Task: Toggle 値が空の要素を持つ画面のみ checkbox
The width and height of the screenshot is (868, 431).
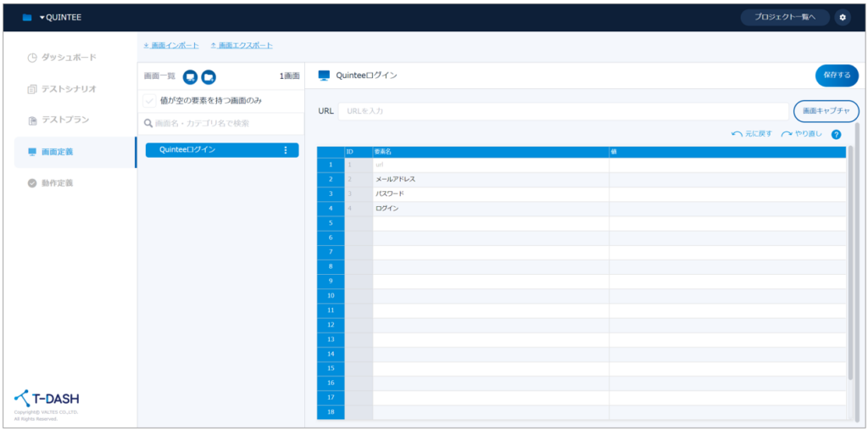Action: (x=149, y=100)
